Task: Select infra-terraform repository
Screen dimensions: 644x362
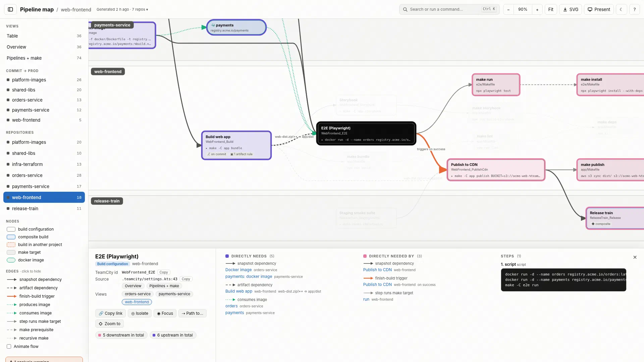Action: tap(44, 164)
